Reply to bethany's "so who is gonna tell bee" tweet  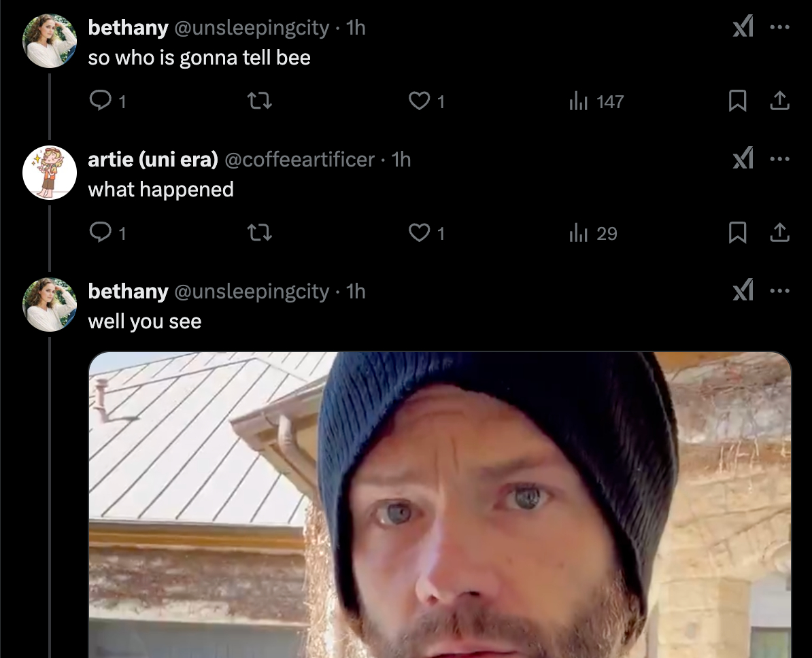(x=100, y=101)
